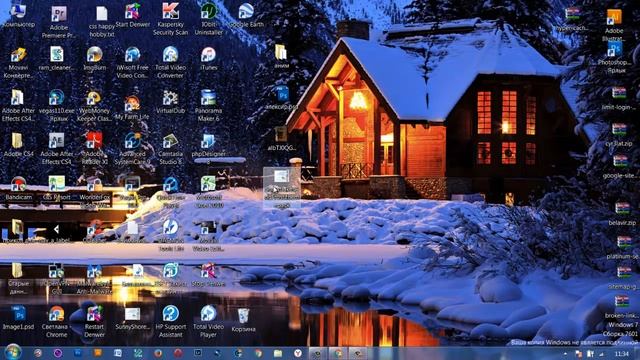Launch the iTunes shortcut

(x=208, y=58)
